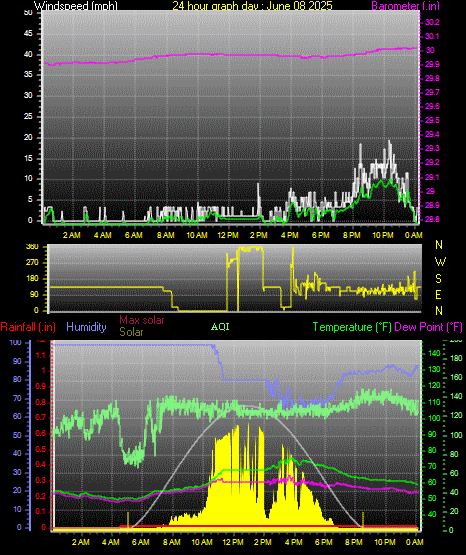Click the 4 PM tick on bottom graph
Viewport: 466px width, 555px height.
tap(293, 542)
